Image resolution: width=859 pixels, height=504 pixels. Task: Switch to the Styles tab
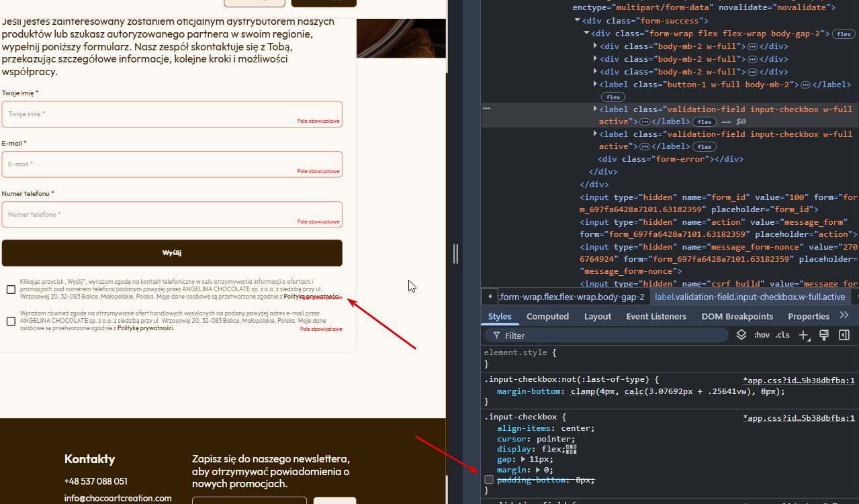[500, 316]
